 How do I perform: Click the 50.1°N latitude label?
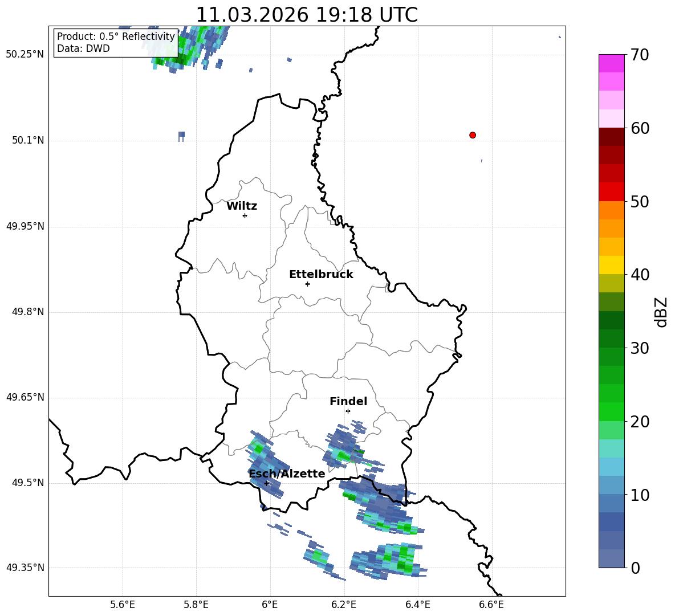pos(28,140)
